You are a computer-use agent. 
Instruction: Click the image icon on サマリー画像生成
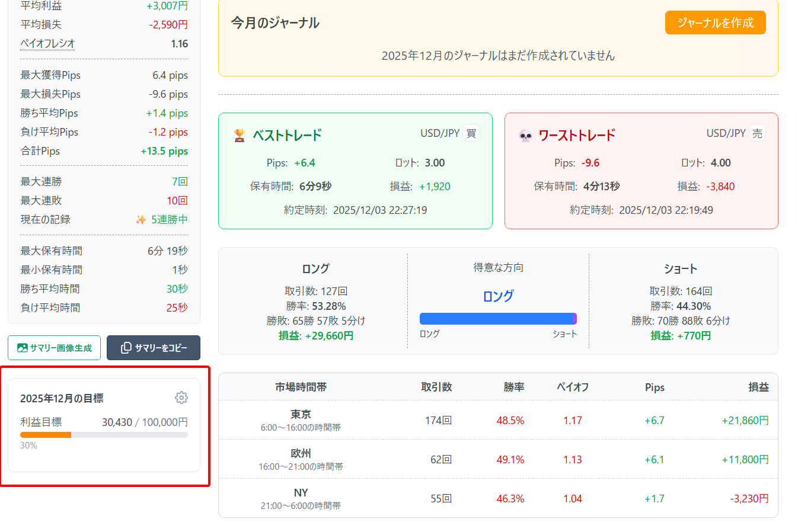pyautogui.click(x=23, y=348)
